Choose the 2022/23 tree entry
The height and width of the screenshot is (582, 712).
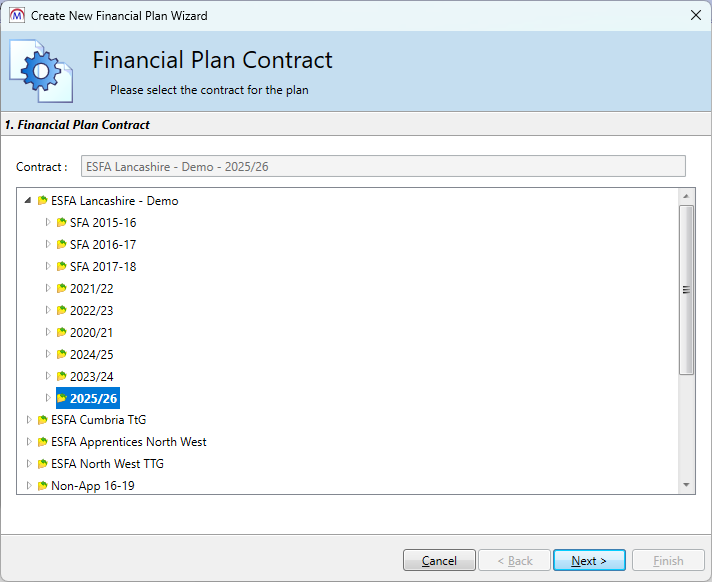tap(91, 311)
